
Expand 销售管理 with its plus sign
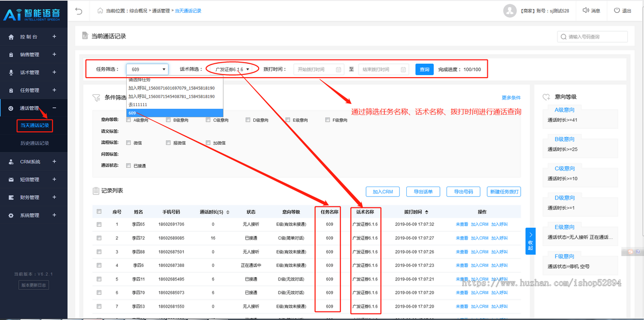pos(54,55)
